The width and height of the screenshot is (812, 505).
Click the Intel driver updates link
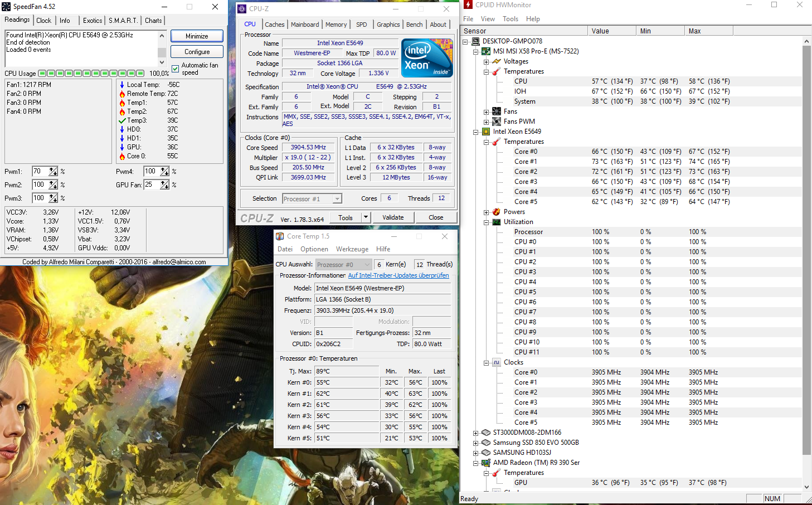point(398,275)
